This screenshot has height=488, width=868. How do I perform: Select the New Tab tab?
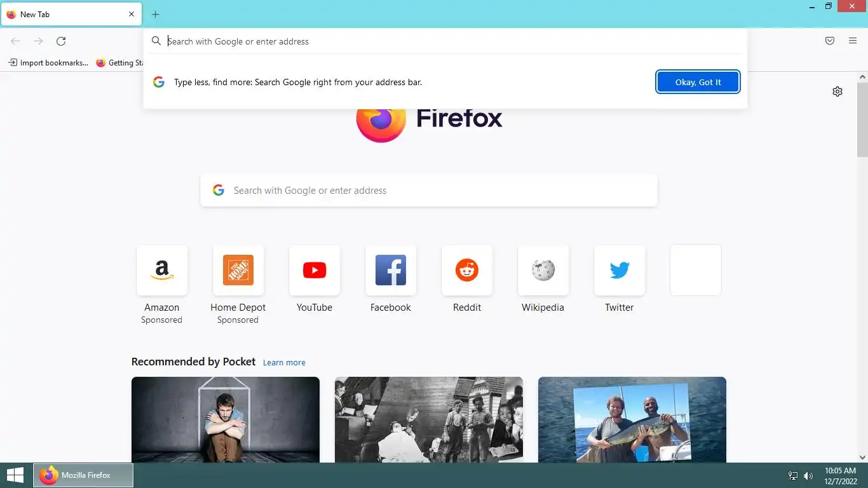(71, 14)
